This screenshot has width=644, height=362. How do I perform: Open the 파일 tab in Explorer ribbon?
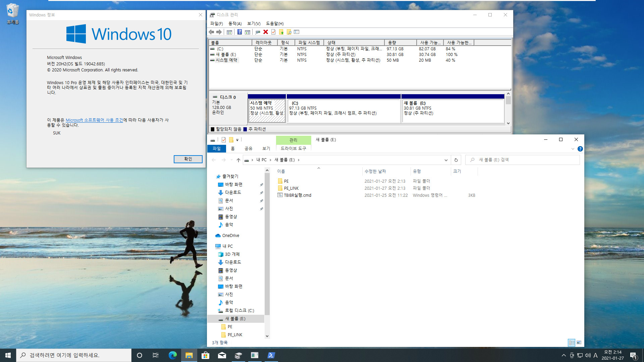click(x=216, y=148)
